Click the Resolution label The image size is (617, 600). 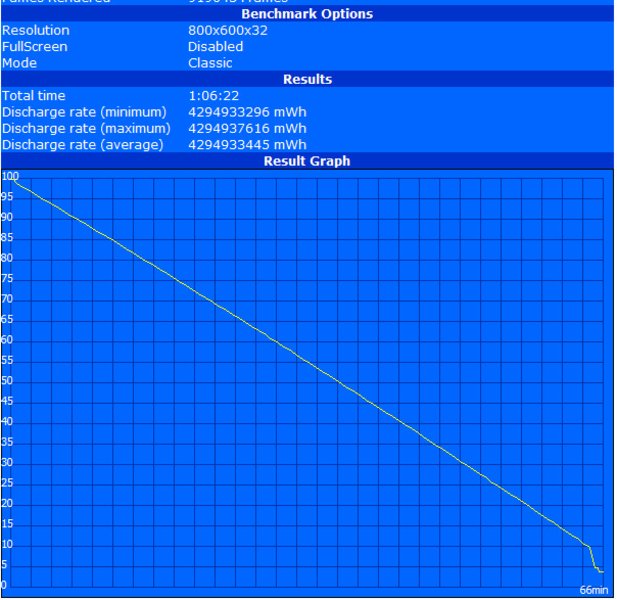pyautogui.click(x=36, y=30)
